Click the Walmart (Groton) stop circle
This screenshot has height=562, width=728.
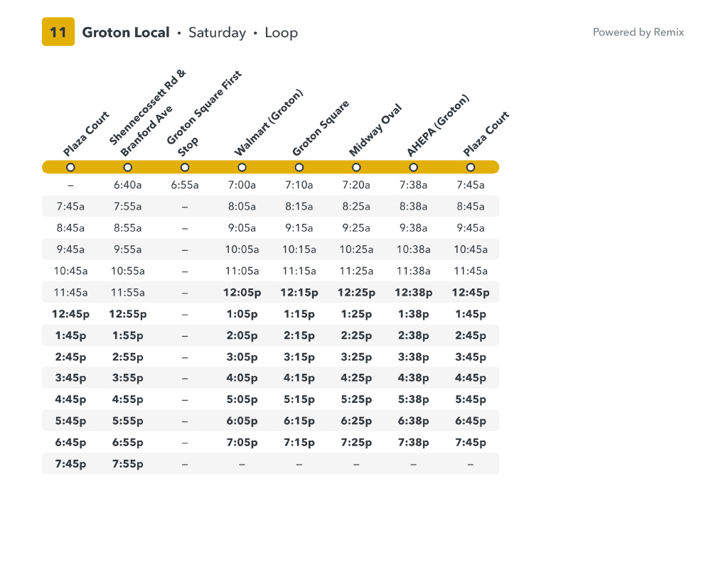(x=242, y=167)
